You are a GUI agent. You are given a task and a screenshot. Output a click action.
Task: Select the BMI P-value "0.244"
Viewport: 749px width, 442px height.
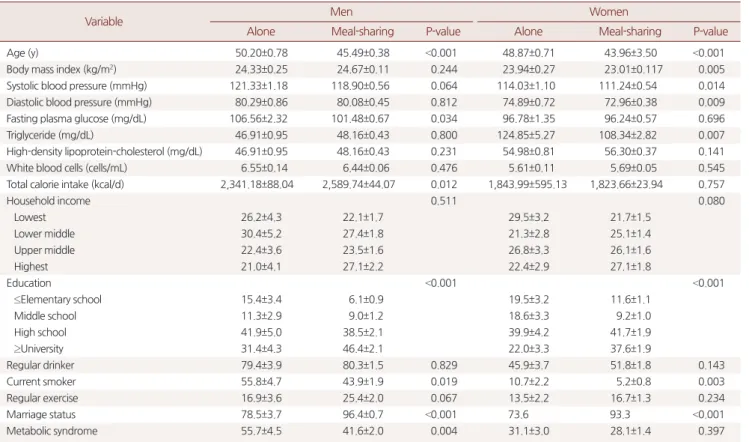click(444, 69)
